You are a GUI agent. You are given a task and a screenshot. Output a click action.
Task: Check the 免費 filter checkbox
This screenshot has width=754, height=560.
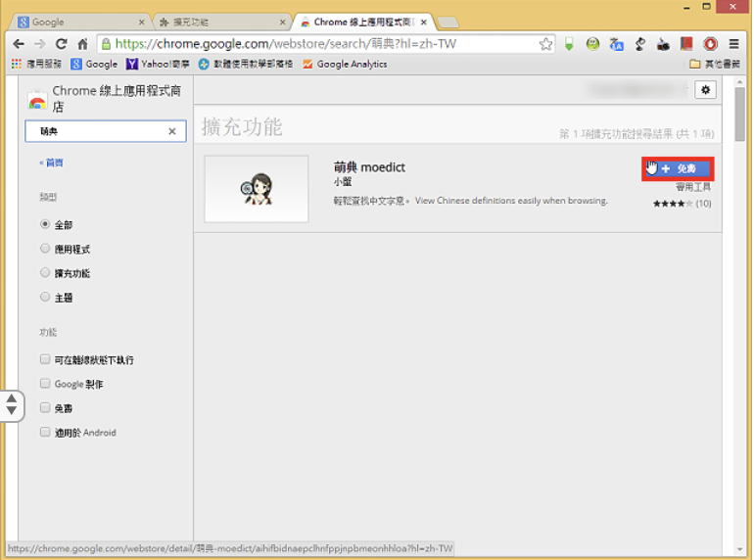(45, 407)
